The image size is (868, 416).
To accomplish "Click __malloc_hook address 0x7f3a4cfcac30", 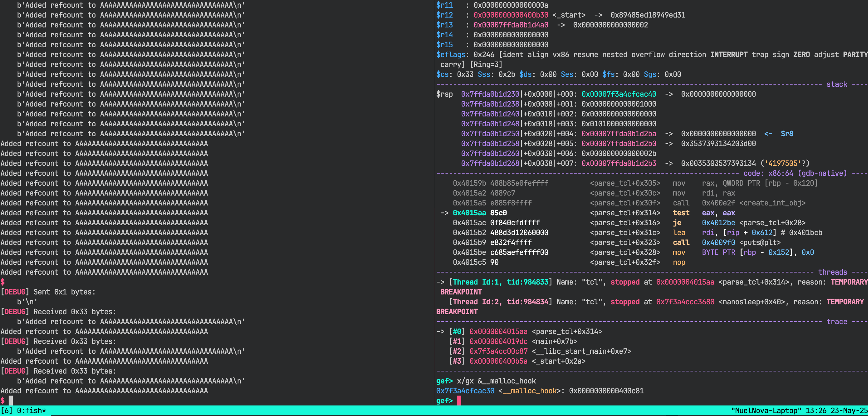I will (465, 391).
